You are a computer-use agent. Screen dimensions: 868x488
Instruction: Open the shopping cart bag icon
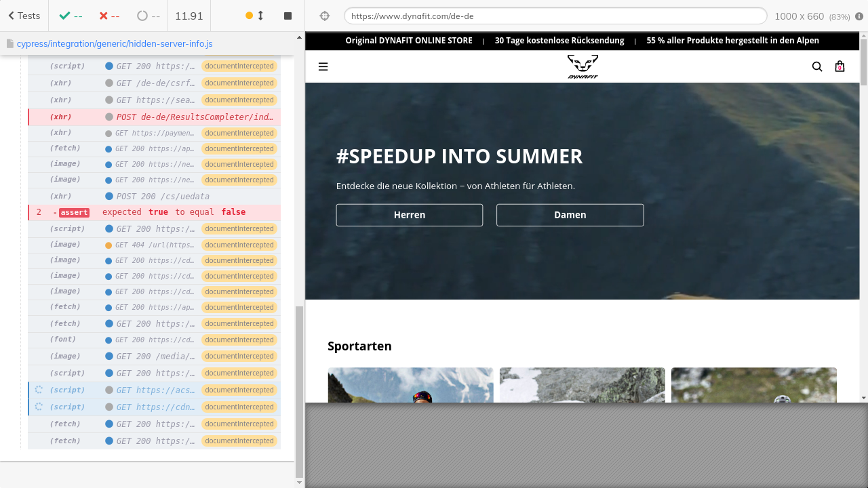pyautogui.click(x=840, y=66)
